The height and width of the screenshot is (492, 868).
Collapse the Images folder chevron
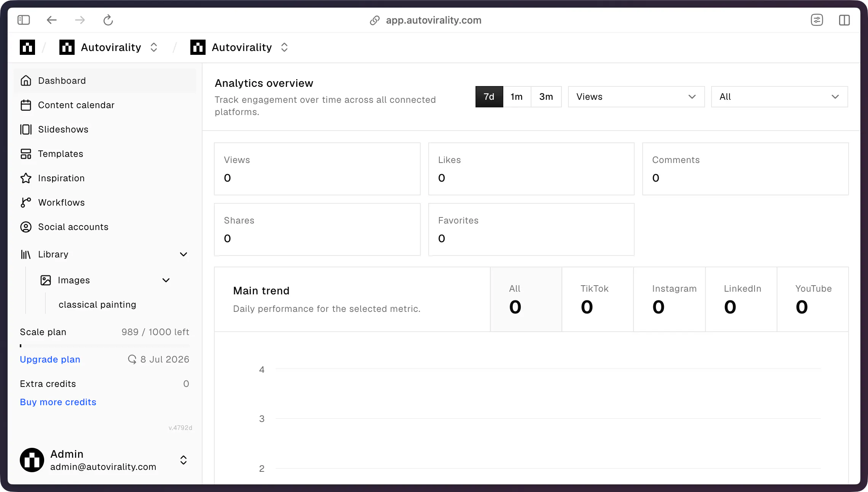coord(166,280)
